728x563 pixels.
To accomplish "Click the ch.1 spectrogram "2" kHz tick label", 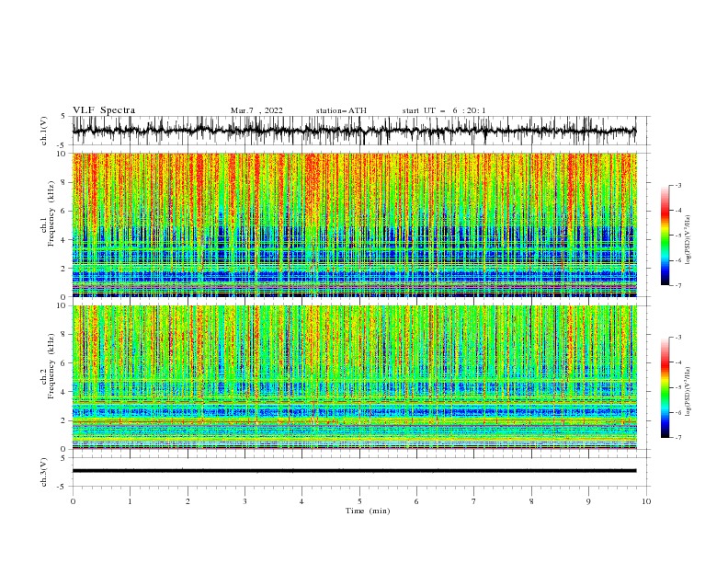I will click(64, 269).
